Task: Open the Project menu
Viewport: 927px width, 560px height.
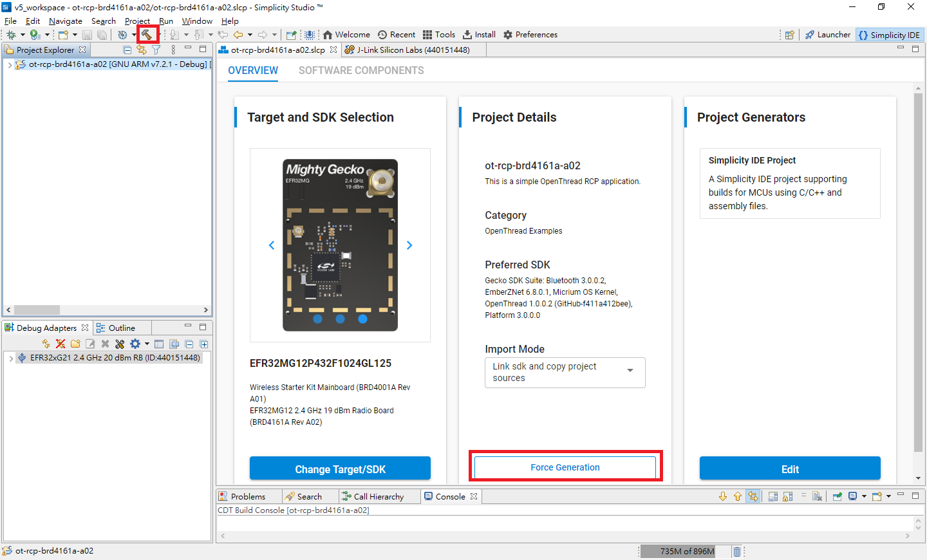Action: (x=137, y=21)
